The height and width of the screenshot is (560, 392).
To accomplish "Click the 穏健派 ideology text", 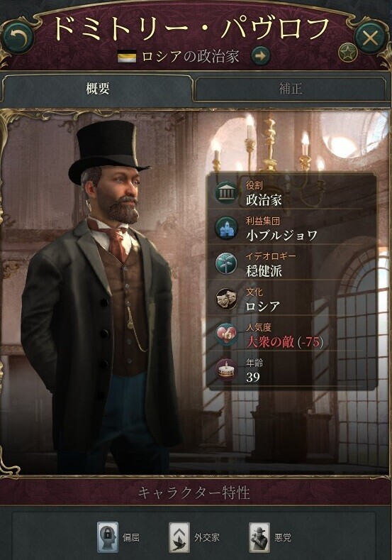I will [x=264, y=271].
